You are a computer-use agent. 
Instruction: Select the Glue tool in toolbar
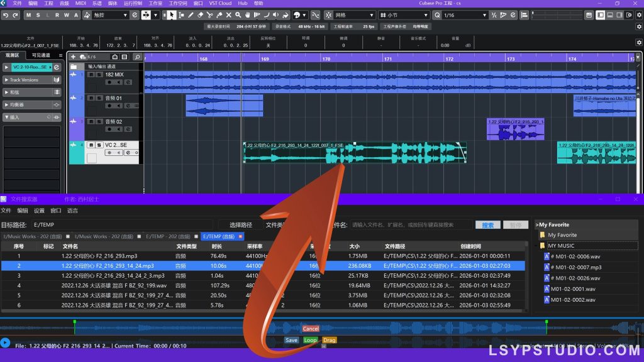point(218,14)
